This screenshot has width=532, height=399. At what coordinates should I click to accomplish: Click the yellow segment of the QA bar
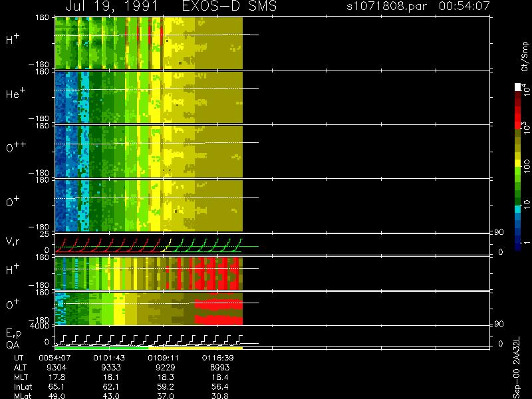[196, 348]
